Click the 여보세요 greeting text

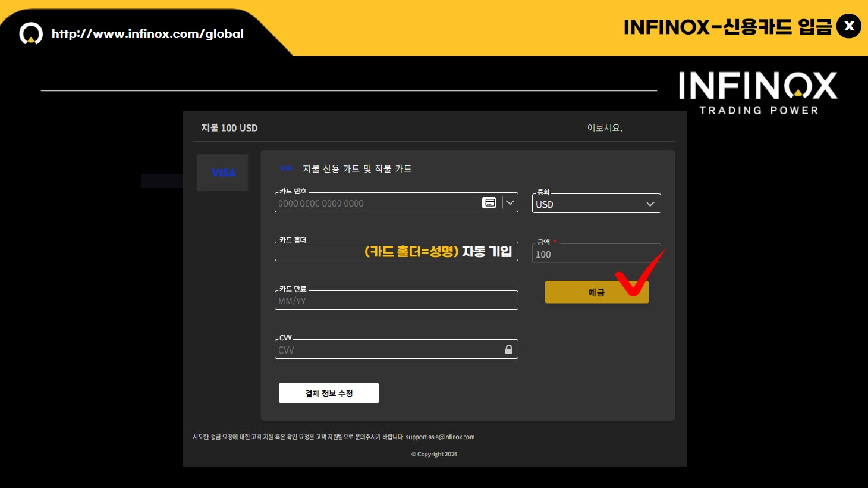pos(605,128)
